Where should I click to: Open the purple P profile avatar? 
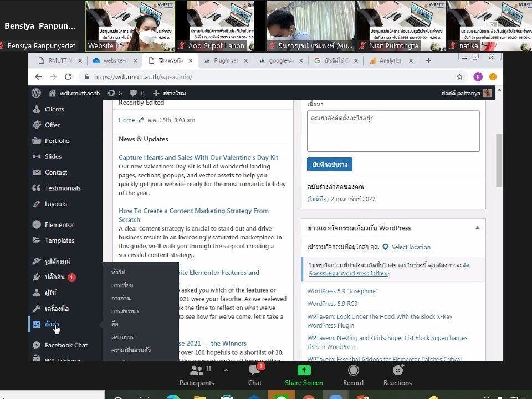click(x=478, y=77)
